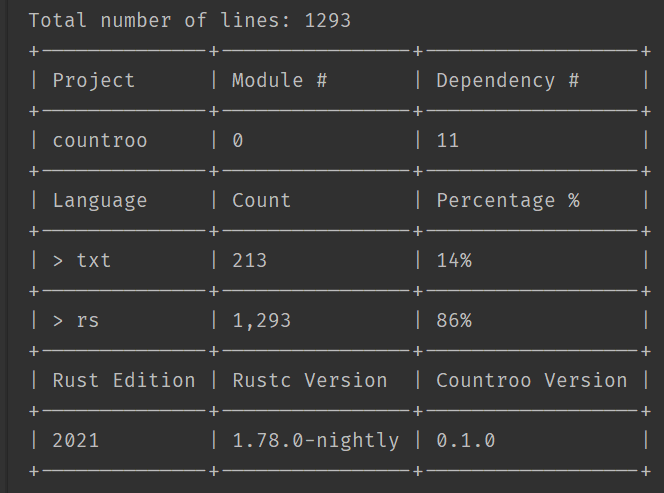Select the Rust edition value 2021

click(x=75, y=440)
